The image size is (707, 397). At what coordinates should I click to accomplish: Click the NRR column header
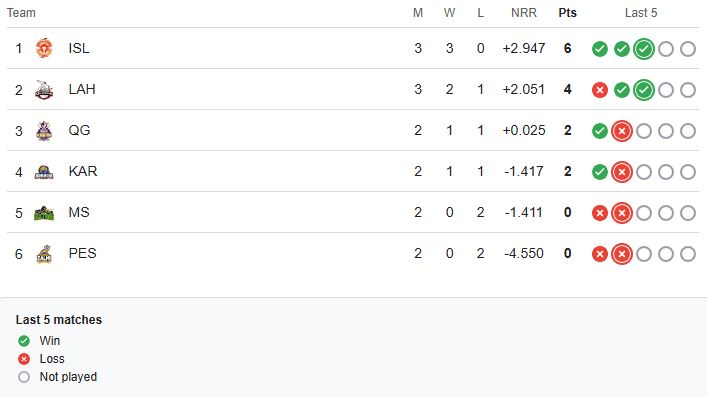523,13
